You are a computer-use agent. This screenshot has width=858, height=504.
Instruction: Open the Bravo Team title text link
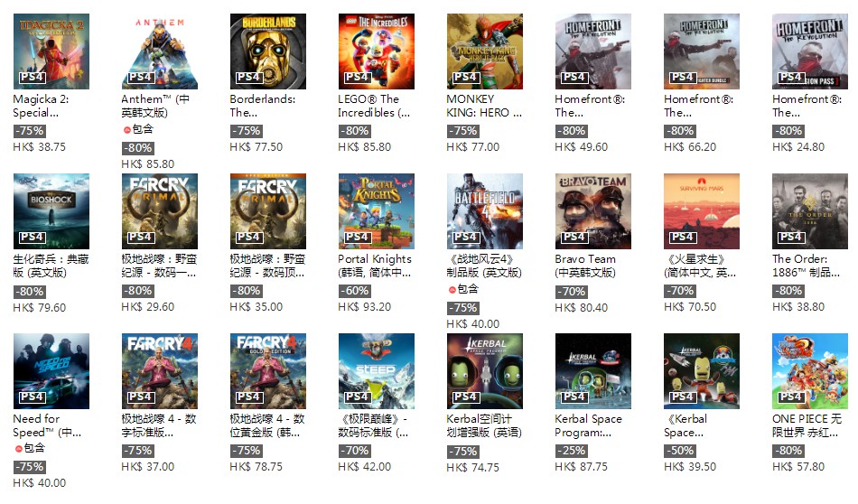coord(585,266)
